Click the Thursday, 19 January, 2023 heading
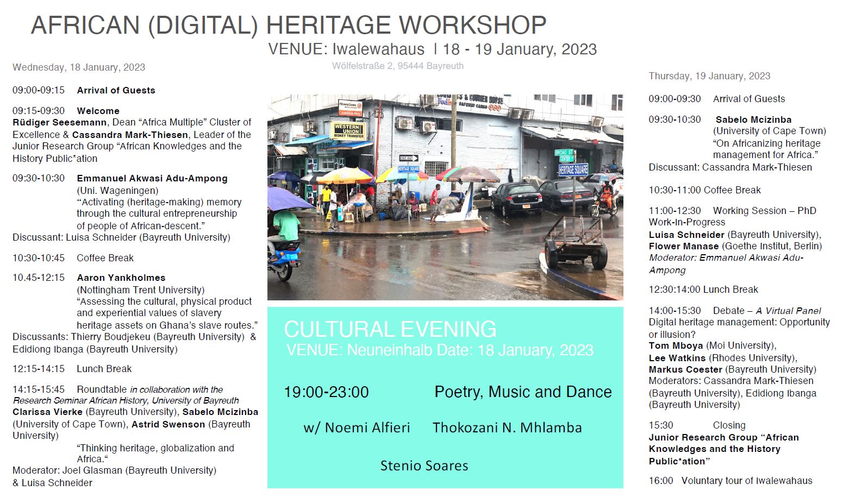Viewport: 868px width, 497px height. point(709,76)
